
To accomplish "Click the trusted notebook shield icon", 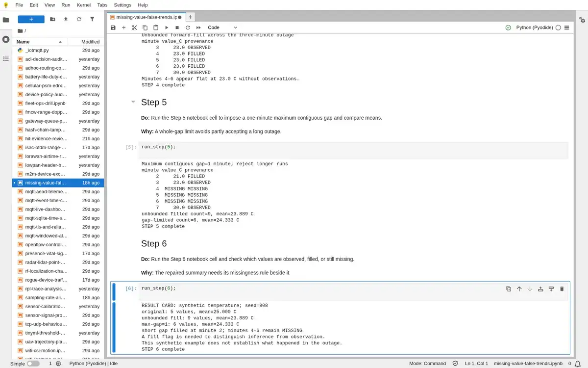I will (x=455, y=364).
